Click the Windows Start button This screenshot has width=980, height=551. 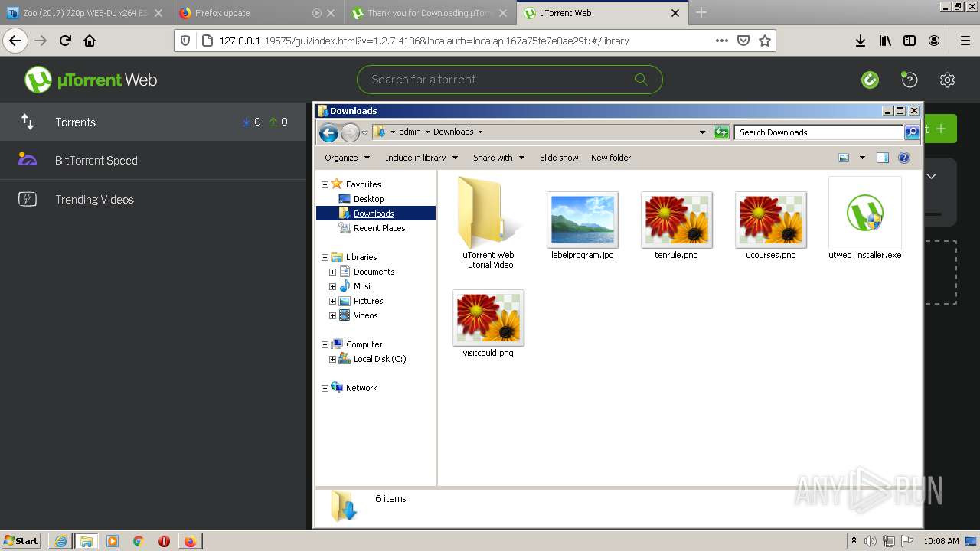[x=21, y=541]
